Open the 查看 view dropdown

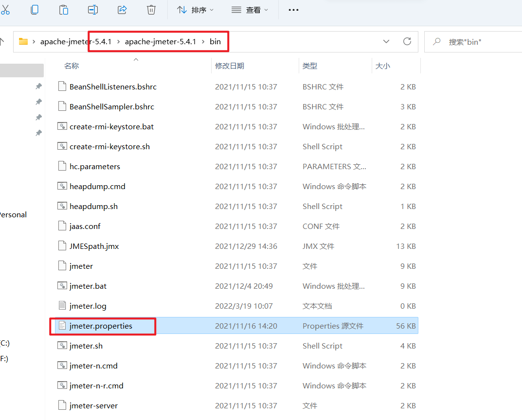(x=250, y=10)
